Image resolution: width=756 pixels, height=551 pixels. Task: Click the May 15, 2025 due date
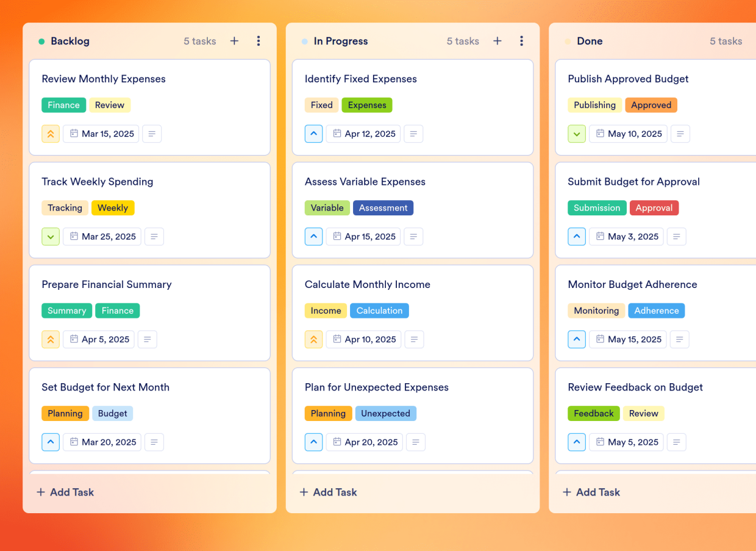[x=628, y=339]
